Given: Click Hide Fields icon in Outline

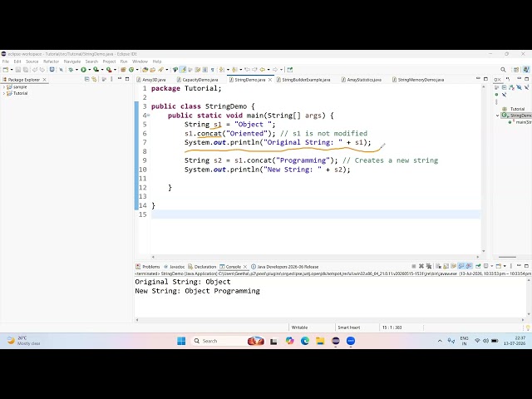Looking at the screenshot, I should [x=519, y=87].
